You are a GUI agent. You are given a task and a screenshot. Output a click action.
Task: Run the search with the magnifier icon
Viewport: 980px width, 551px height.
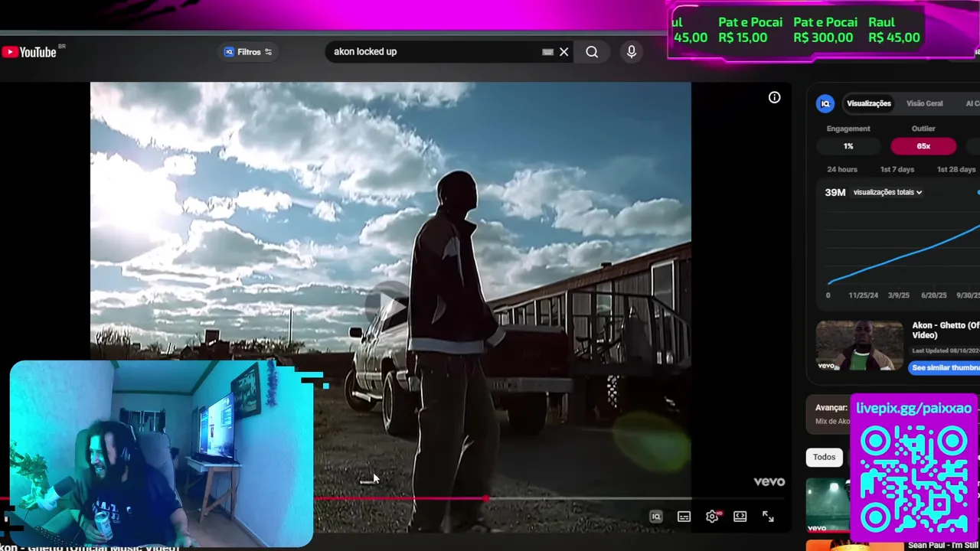(592, 52)
